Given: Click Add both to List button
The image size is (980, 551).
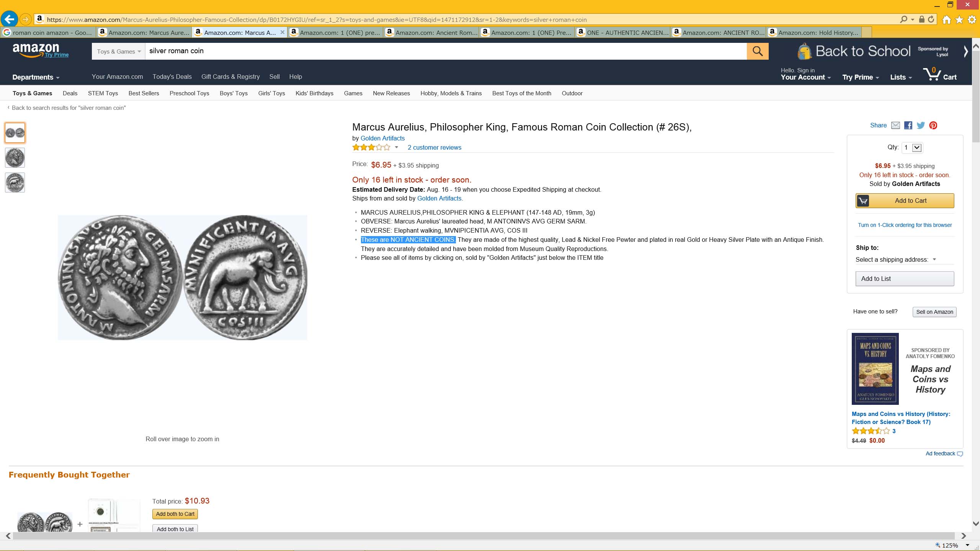Looking at the screenshot, I should [x=175, y=529].
